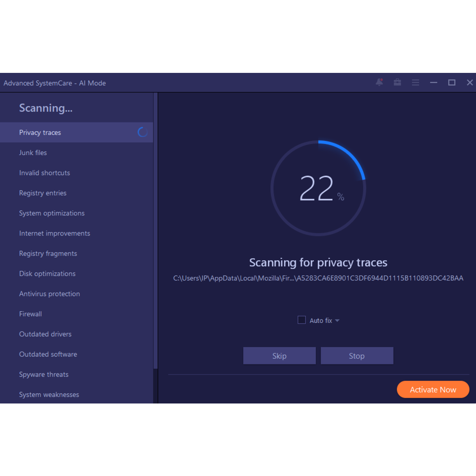Expand the Auto fix dropdown arrow

pos(337,321)
